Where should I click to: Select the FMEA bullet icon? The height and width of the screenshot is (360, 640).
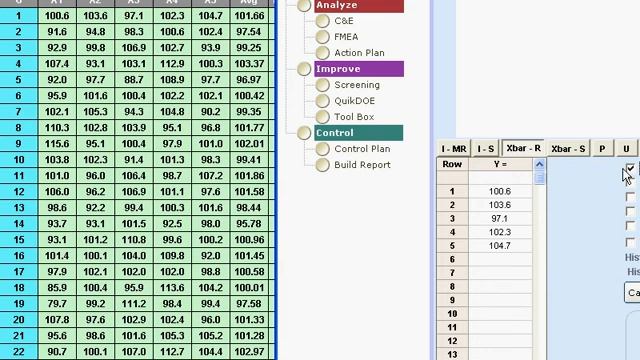[x=322, y=37]
